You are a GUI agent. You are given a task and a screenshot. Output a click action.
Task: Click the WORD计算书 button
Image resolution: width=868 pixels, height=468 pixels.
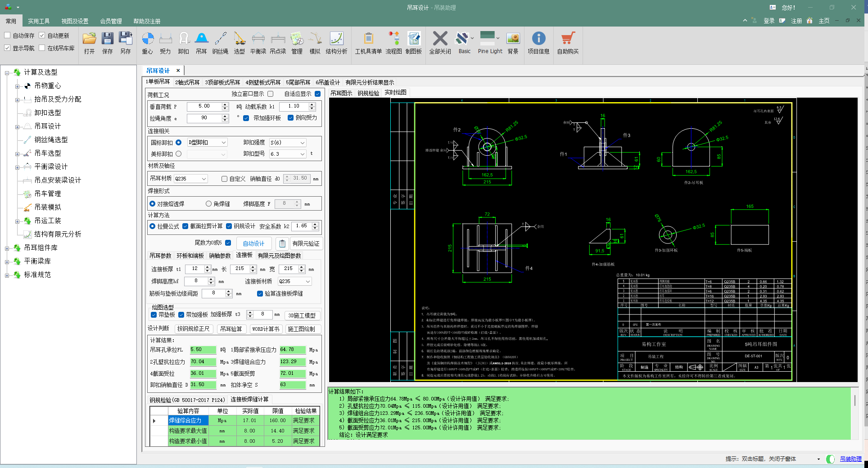pyautogui.click(x=266, y=329)
